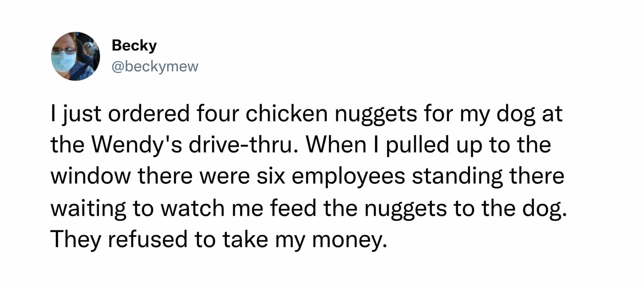The image size is (644, 285).
Task: Click the word "pulled" in the second line
Action: point(417,145)
